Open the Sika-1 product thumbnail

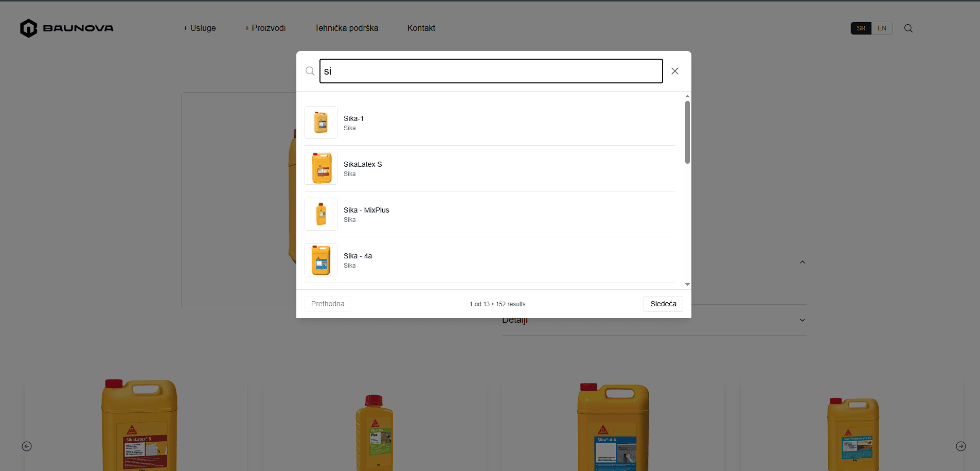321,123
